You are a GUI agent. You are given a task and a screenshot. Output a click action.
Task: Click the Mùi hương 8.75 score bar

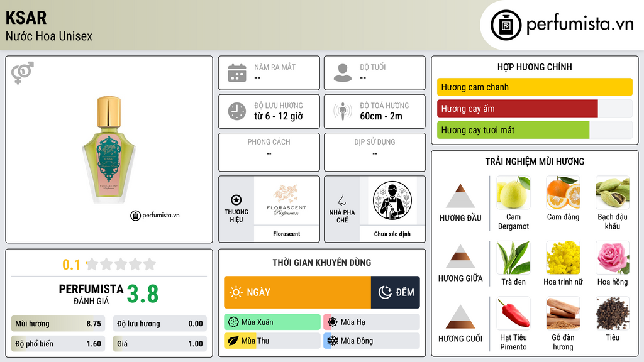click(58, 324)
